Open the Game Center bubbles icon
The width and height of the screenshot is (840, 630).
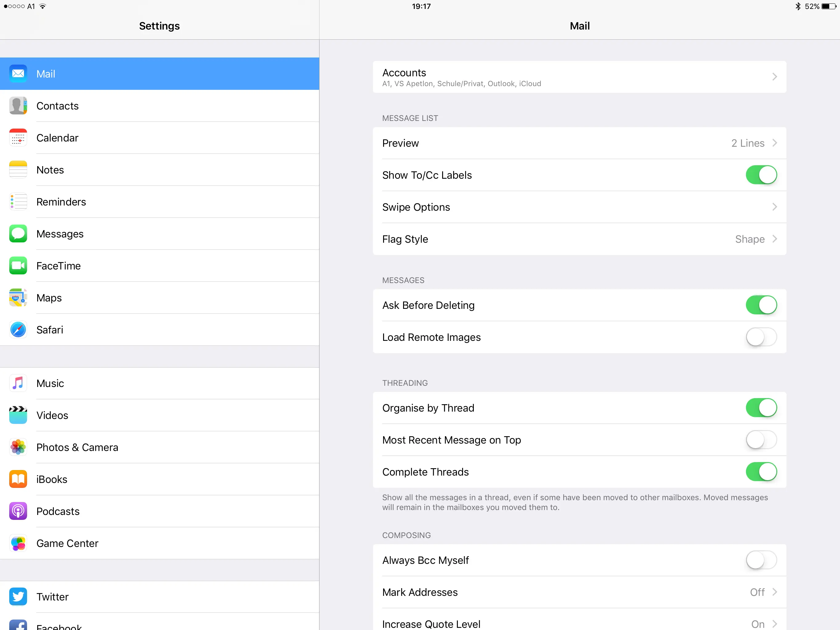(18, 543)
